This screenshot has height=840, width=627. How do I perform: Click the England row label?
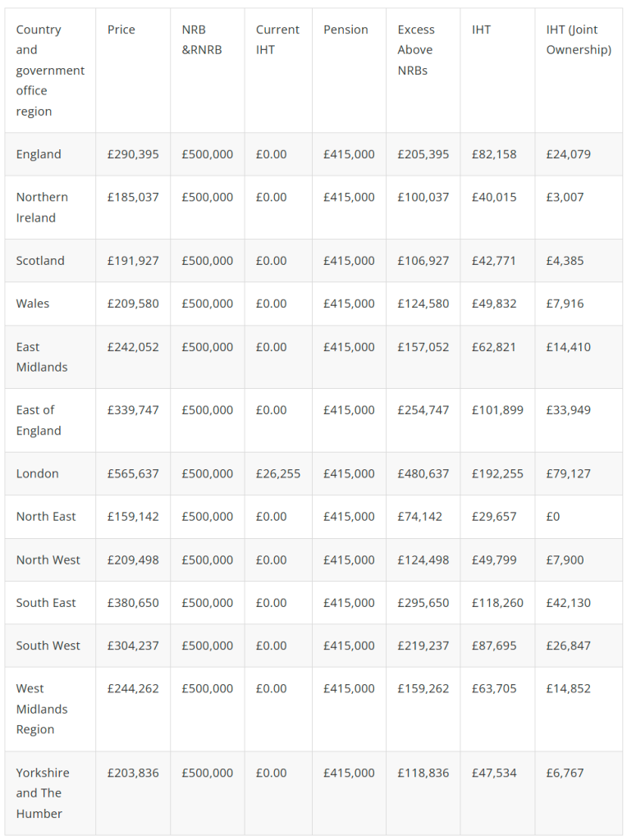pyautogui.click(x=39, y=154)
